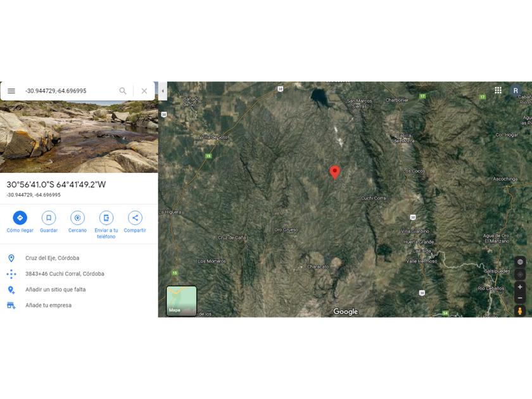Open the rocky river photo thumbnail
The image size is (532, 399).
[x=79, y=136]
